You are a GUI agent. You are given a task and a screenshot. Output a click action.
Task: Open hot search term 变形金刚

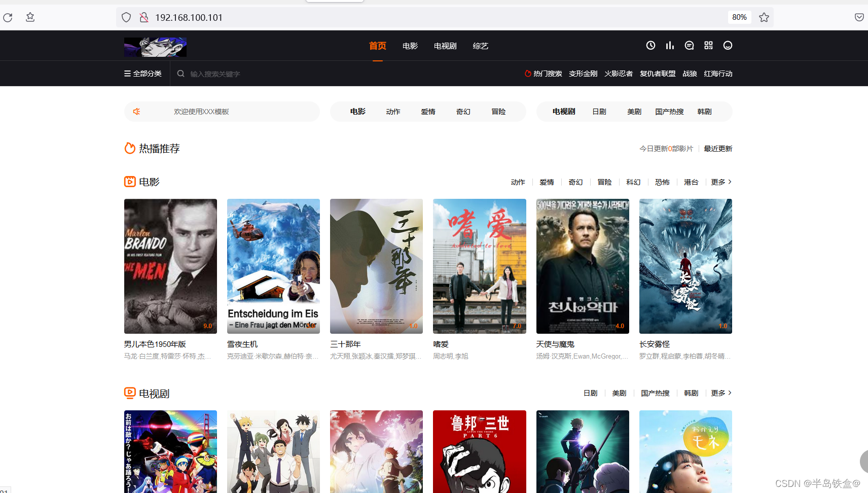click(583, 74)
